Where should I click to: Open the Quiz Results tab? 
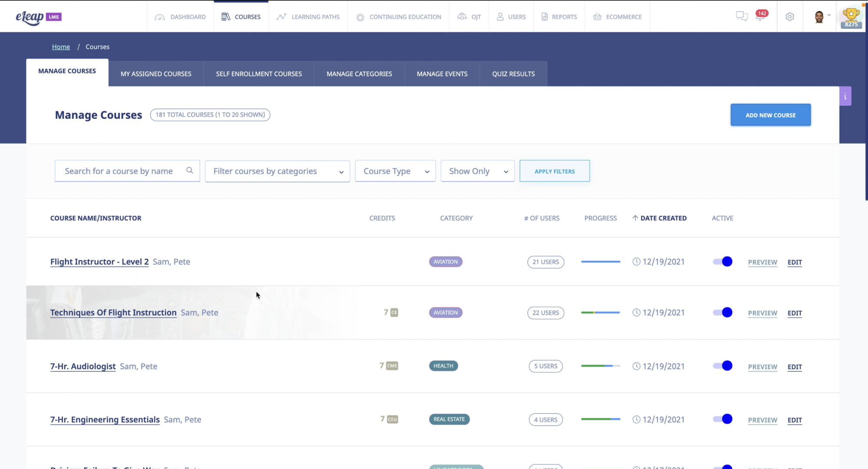tap(513, 74)
